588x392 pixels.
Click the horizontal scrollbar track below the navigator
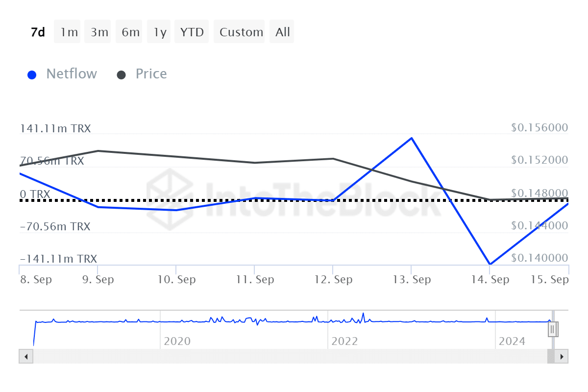(x=294, y=356)
